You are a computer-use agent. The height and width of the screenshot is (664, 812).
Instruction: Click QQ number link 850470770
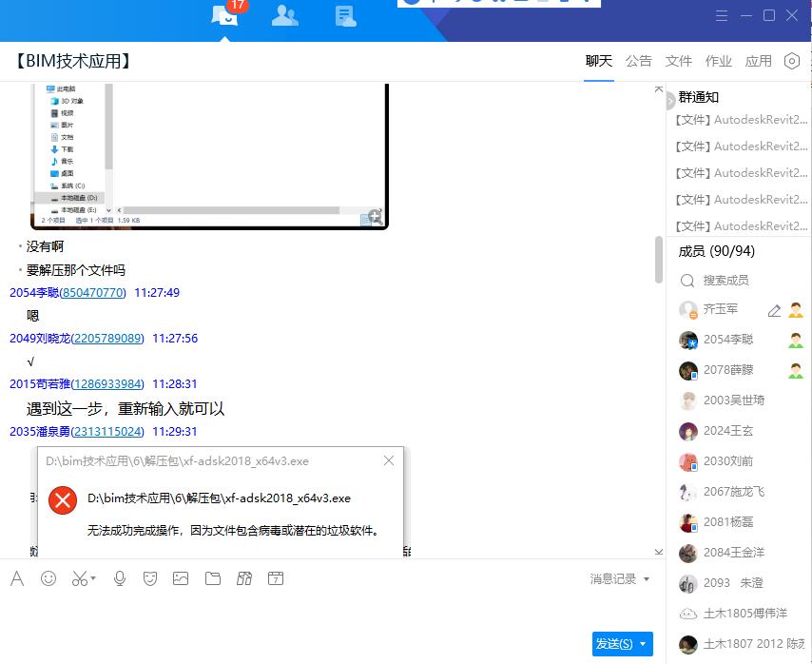(x=93, y=293)
